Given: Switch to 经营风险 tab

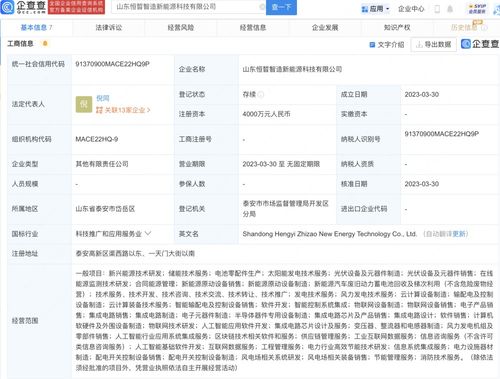Looking at the screenshot, I should (181, 28).
